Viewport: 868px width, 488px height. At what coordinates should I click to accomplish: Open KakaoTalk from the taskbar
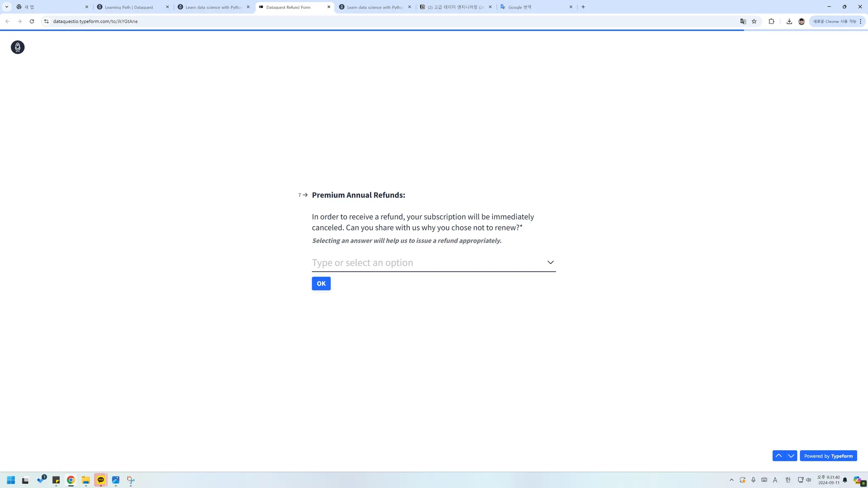click(100, 480)
